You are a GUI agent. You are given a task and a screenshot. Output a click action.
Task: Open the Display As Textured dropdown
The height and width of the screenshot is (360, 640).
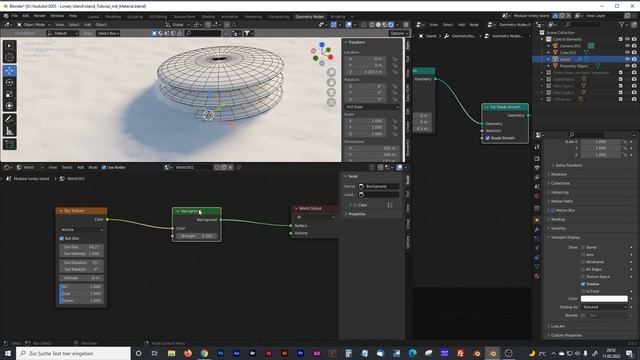tap(604, 307)
